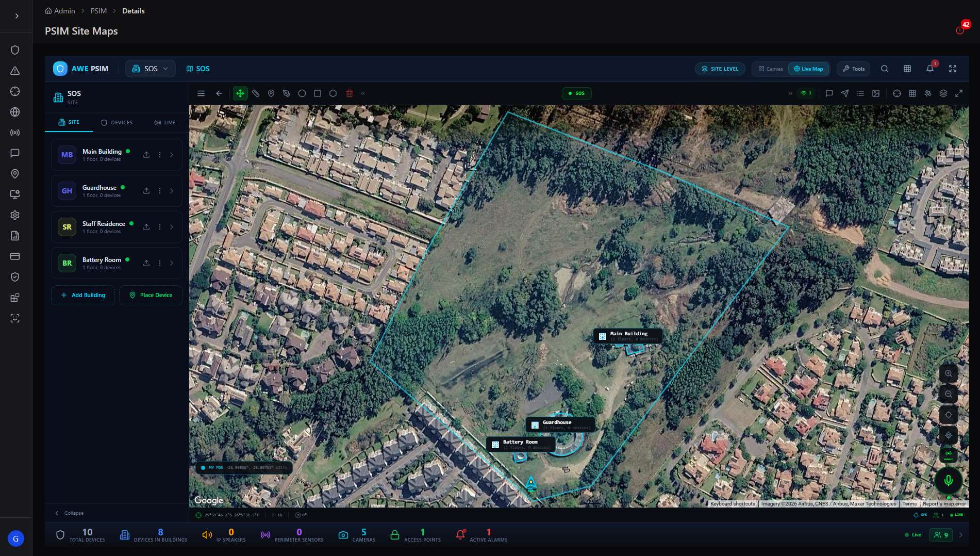Toggle the SITE LEVEL pill
The image size is (980, 556).
720,69
